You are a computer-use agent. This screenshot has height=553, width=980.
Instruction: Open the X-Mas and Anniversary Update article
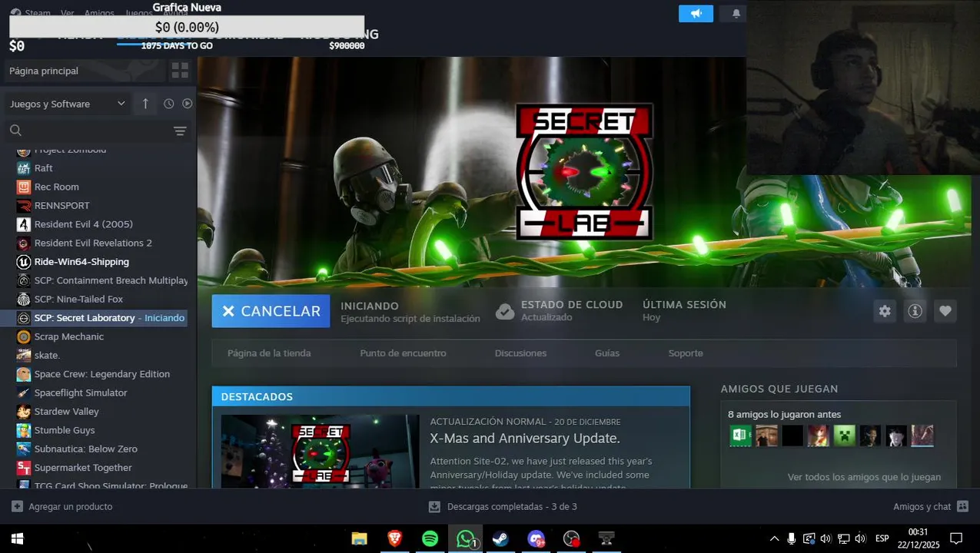click(525, 439)
